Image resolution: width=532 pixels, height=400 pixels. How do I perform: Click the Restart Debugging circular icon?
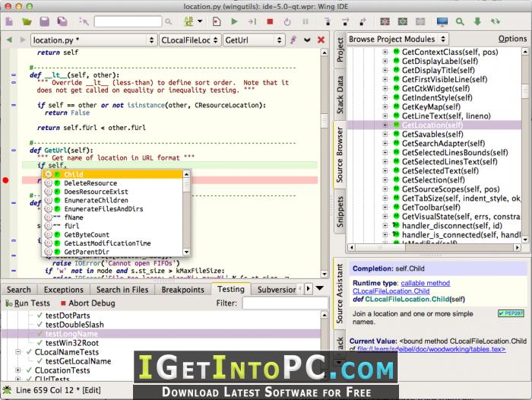287,22
